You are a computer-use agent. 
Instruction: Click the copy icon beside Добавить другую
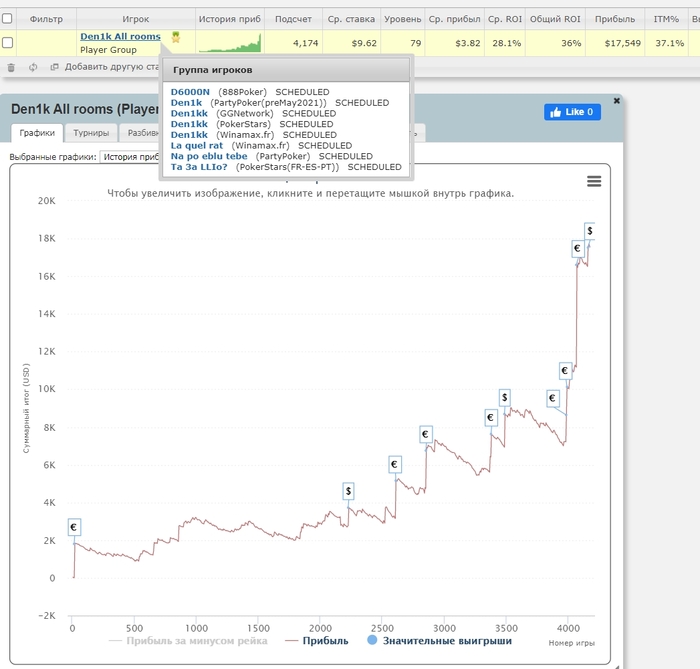coord(54,67)
